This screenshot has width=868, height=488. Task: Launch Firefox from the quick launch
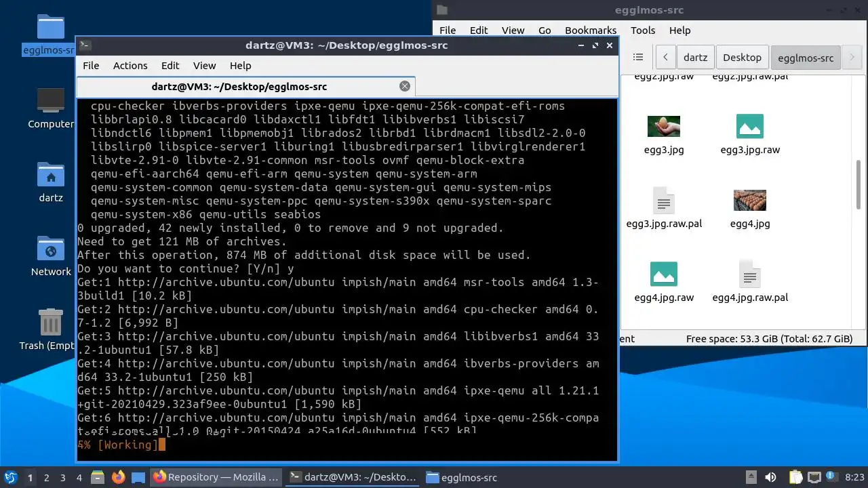(118, 477)
